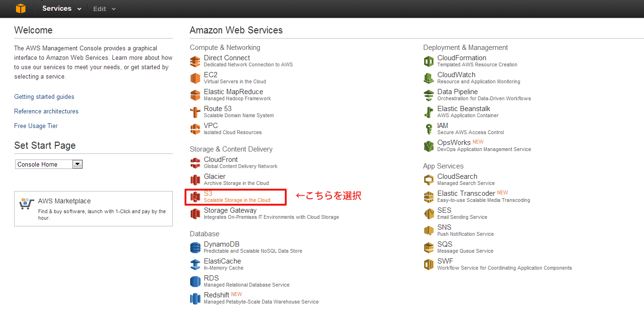Go to Direct Connect service link
The image size is (644, 320).
click(227, 58)
